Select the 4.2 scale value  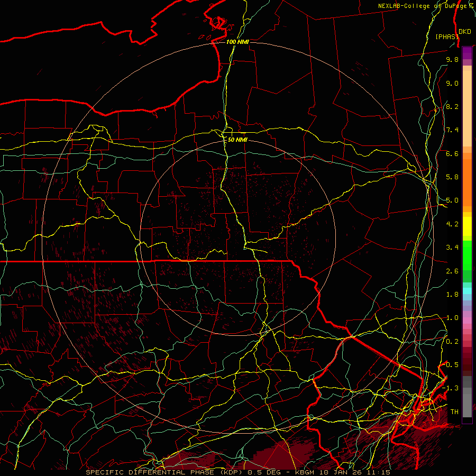click(452, 224)
